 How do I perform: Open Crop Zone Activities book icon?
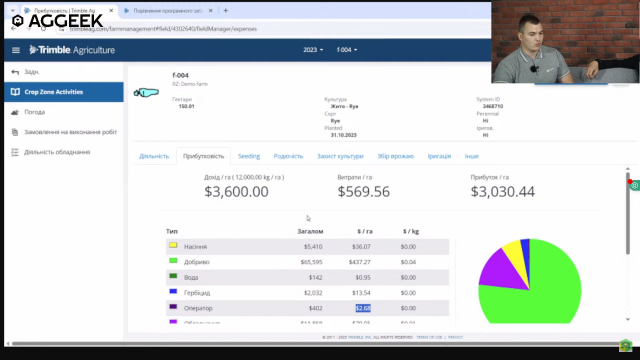(15, 92)
